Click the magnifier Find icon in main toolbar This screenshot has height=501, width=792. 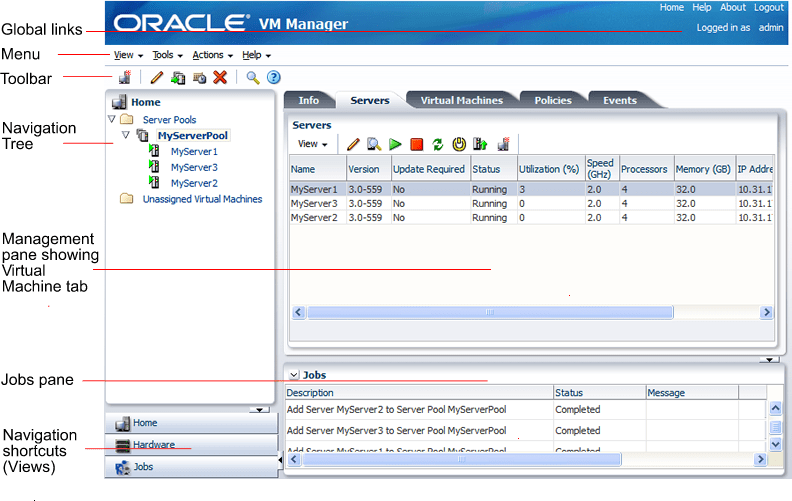click(253, 78)
